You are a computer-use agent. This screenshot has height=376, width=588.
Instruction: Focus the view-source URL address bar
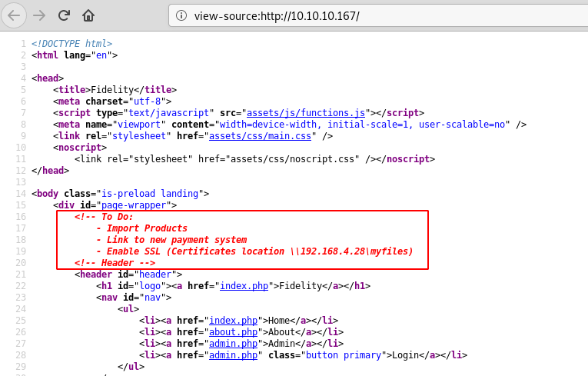(378, 15)
